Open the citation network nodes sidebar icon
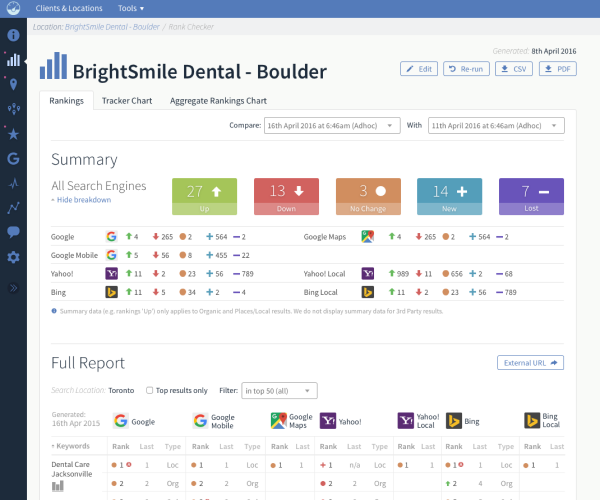The image size is (600, 500). [x=14, y=109]
